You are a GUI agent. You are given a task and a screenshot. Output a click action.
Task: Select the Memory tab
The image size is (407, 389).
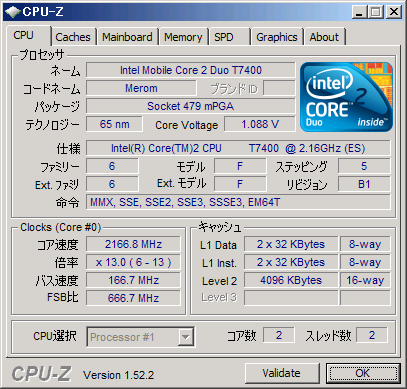(183, 37)
